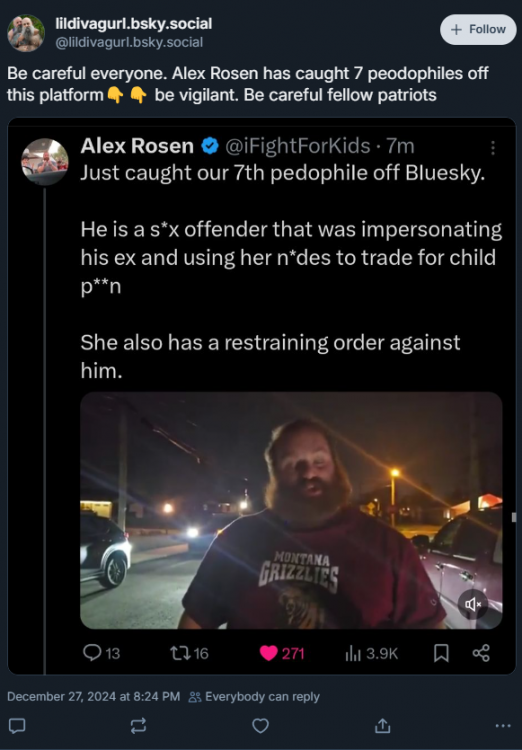522x750 pixels.
Task: Click the embedded video of bearded man
Action: (291, 510)
